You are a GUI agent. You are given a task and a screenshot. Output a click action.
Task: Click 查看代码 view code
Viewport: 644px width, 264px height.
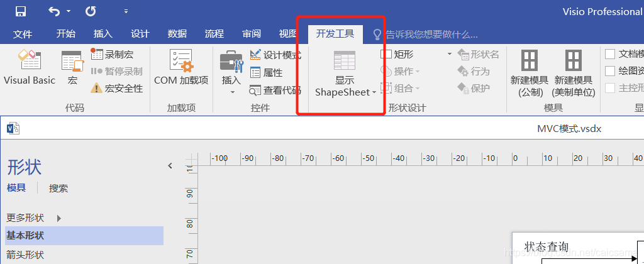(275, 91)
